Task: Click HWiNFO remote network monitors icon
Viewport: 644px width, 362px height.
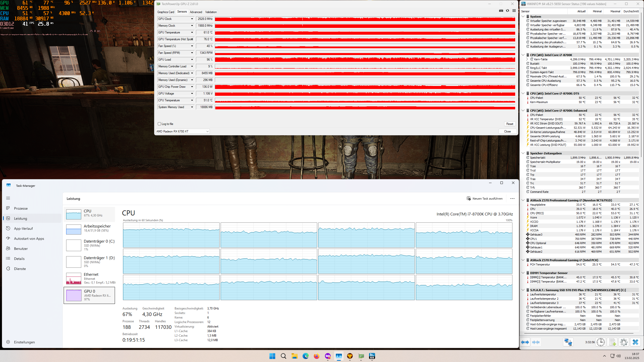Action: pyautogui.click(x=568, y=342)
